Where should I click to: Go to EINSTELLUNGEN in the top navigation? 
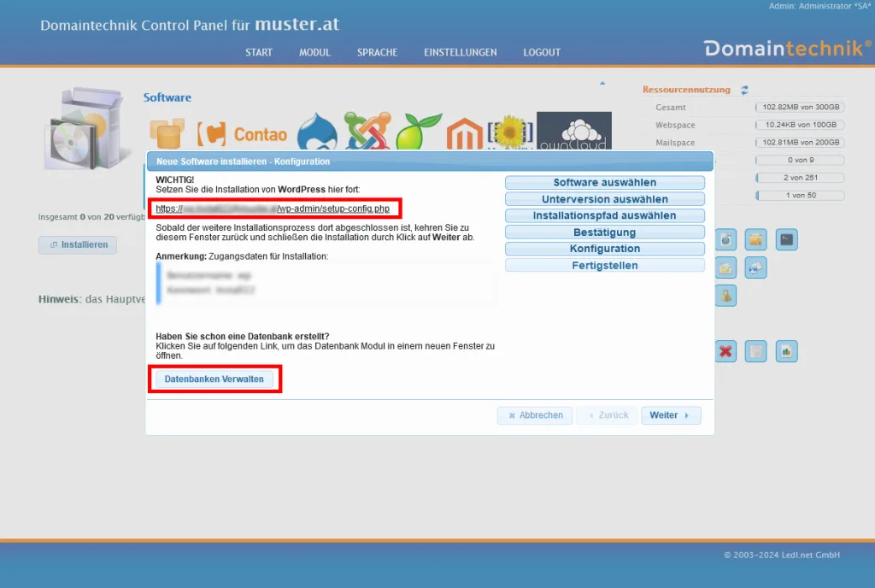pos(460,52)
